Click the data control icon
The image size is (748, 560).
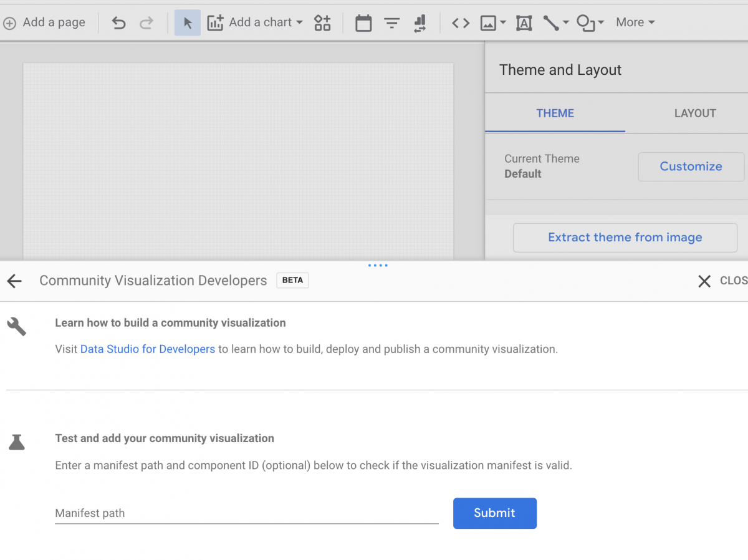(x=420, y=22)
